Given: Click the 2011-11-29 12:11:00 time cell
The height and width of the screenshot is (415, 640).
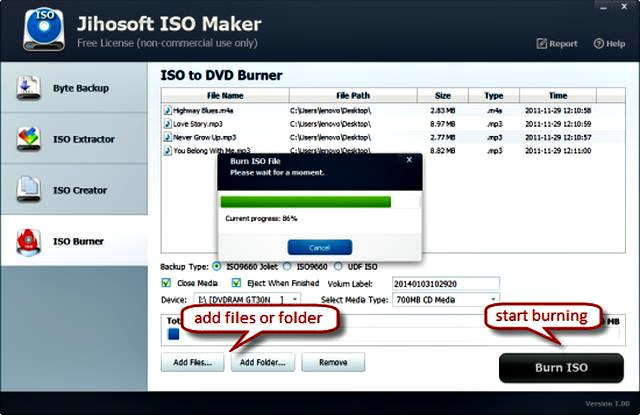Looking at the screenshot, I should pyautogui.click(x=558, y=151).
